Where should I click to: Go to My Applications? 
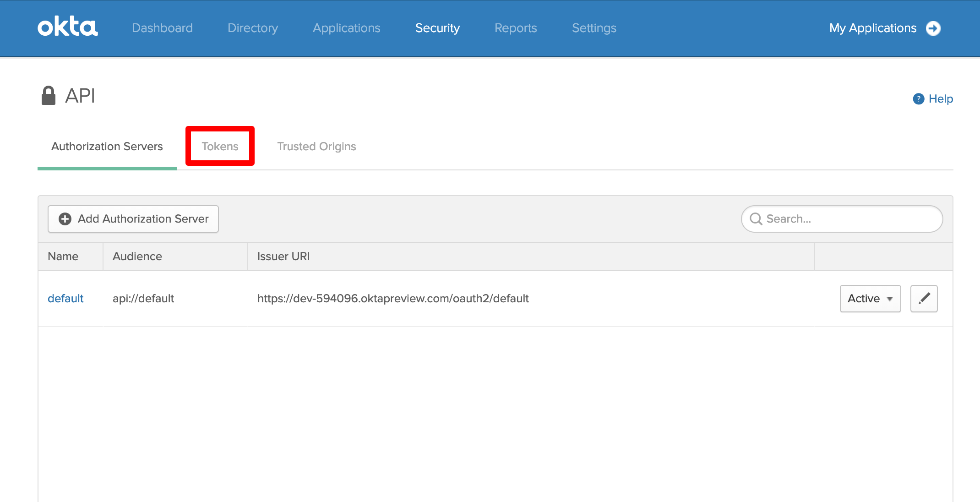point(873,28)
